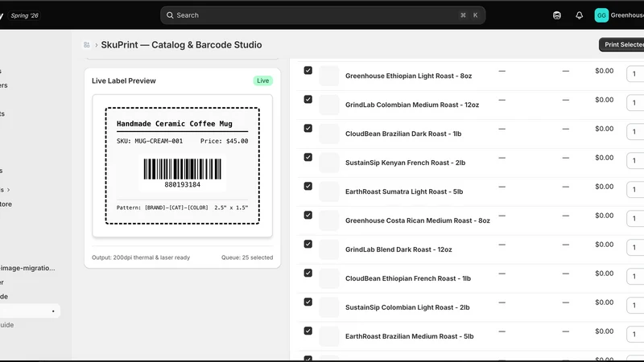This screenshot has height=362, width=644.
Task: Uncheck SustainSip Colombian Light Roast - 2lb
Action: click(x=308, y=302)
